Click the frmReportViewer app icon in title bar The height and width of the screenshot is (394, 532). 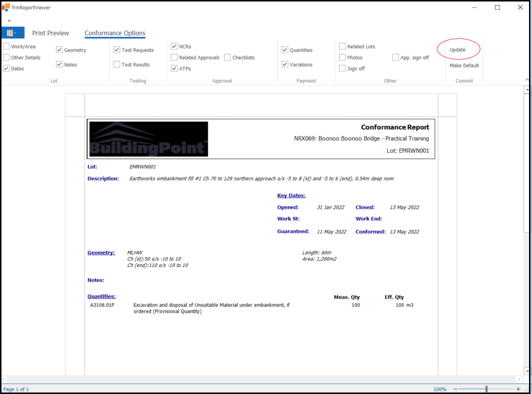click(6, 7)
